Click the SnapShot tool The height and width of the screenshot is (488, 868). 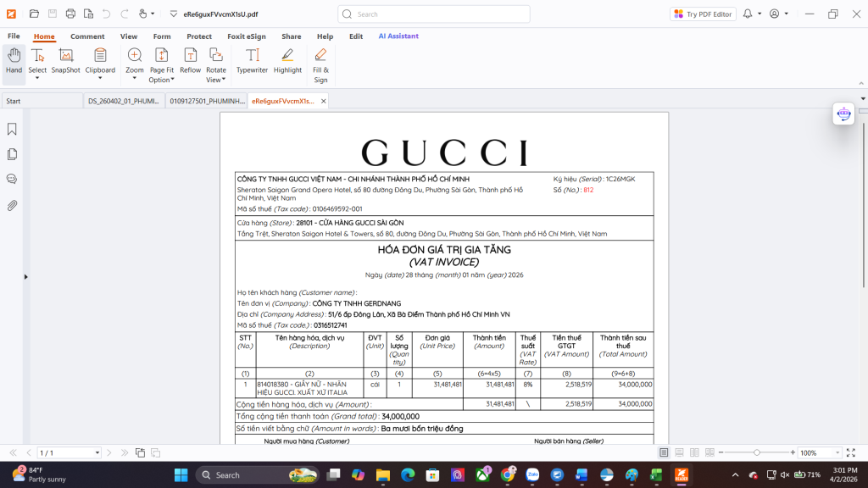tap(65, 61)
